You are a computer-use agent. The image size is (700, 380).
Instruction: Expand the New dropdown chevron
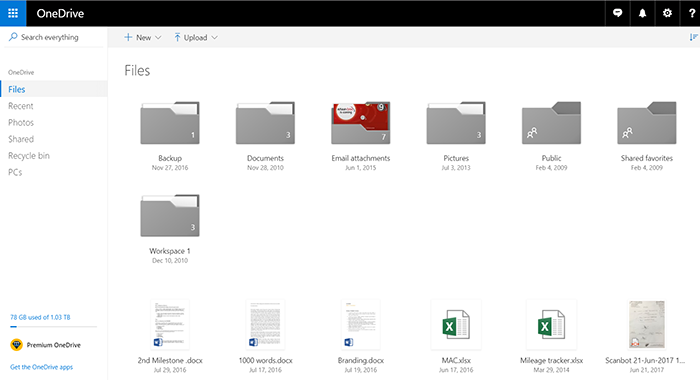point(158,38)
